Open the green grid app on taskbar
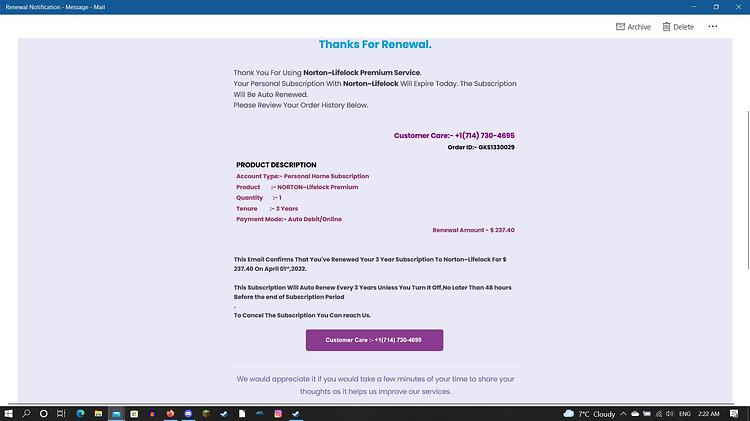 134,413
